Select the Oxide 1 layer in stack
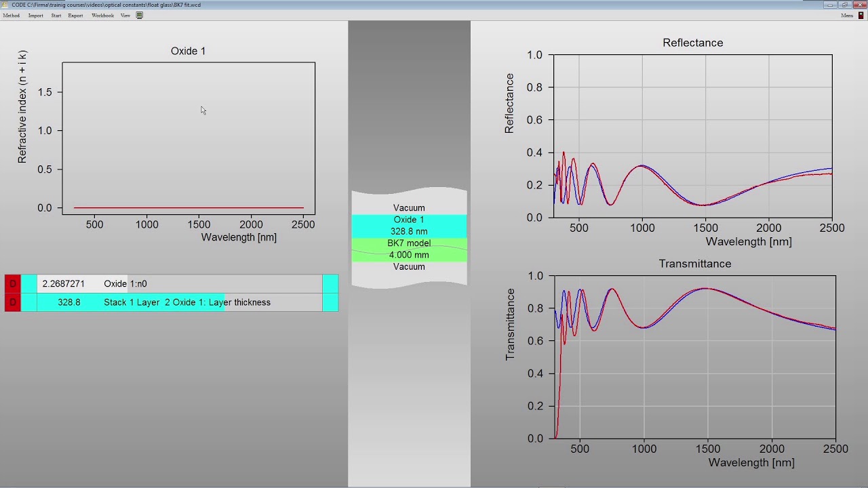Viewport: 868px width, 488px height. point(409,220)
